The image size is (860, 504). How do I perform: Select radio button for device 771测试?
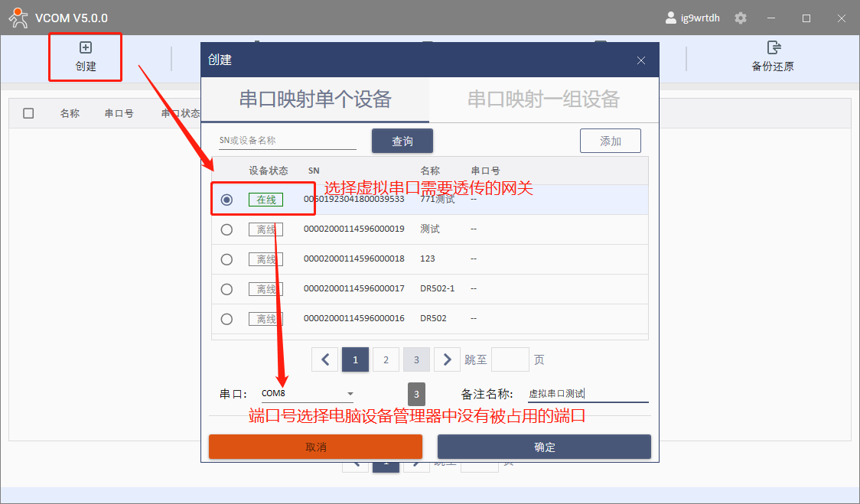(226, 200)
